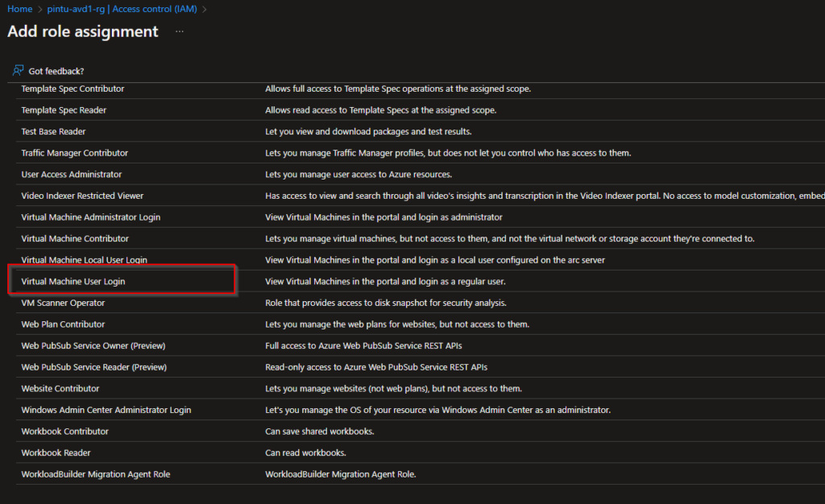
Task: Select the Website Contributor role
Action: (60, 389)
